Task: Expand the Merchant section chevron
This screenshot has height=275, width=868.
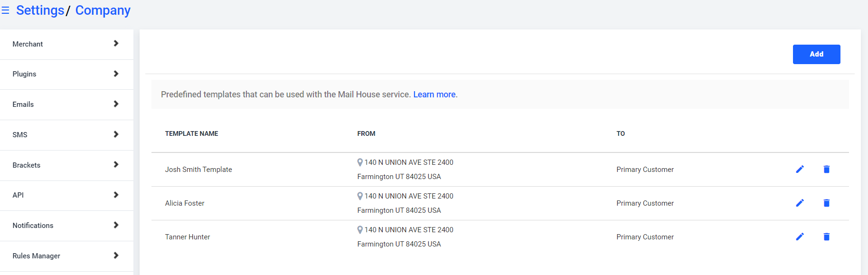Action: coord(116,43)
